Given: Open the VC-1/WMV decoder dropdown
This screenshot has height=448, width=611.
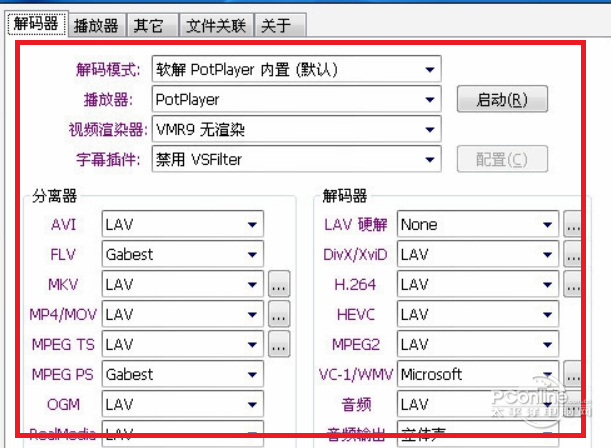Looking at the screenshot, I should click(x=478, y=374).
